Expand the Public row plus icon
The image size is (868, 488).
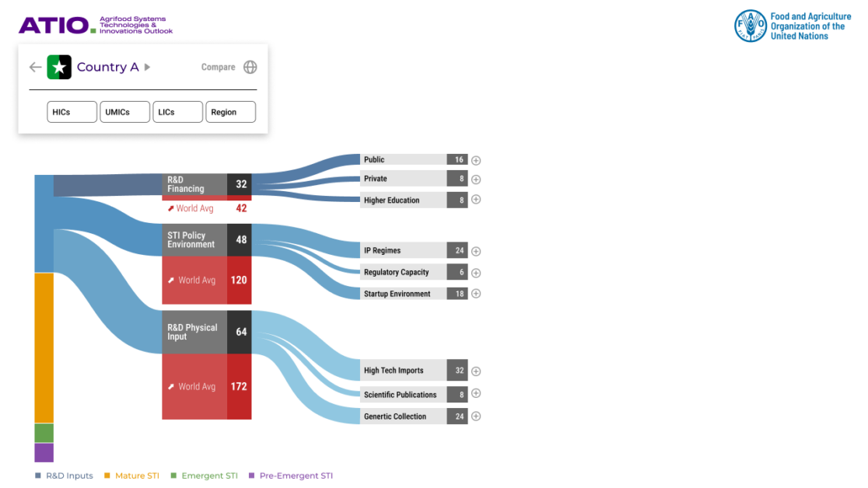click(x=476, y=160)
